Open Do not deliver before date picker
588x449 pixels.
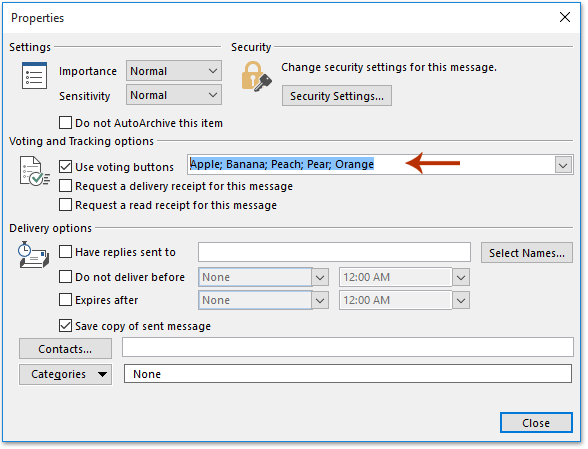pos(320,278)
